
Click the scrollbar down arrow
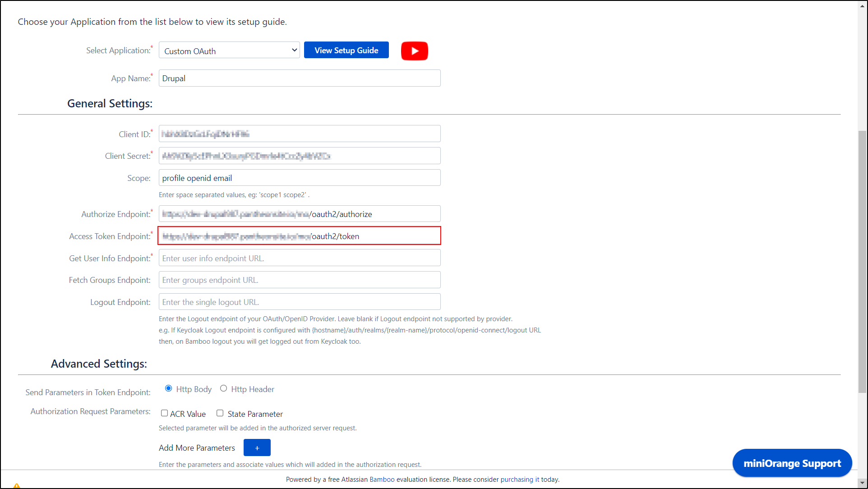[x=862, y=483]
